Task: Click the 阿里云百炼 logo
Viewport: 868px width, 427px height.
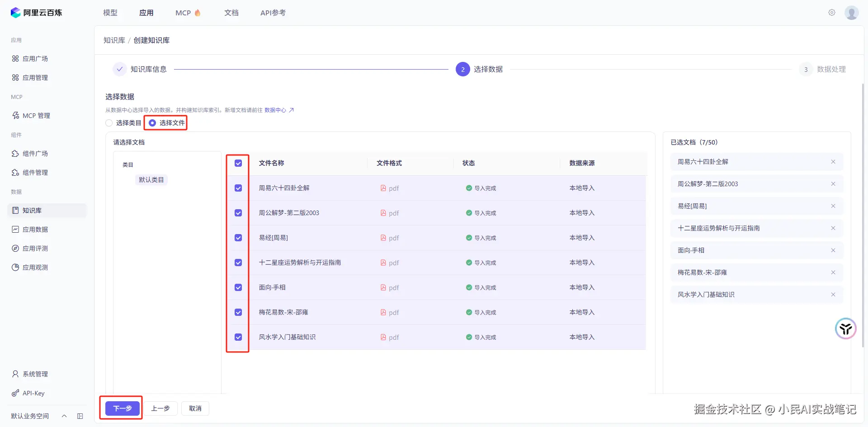Action: (x=36, y=13)
